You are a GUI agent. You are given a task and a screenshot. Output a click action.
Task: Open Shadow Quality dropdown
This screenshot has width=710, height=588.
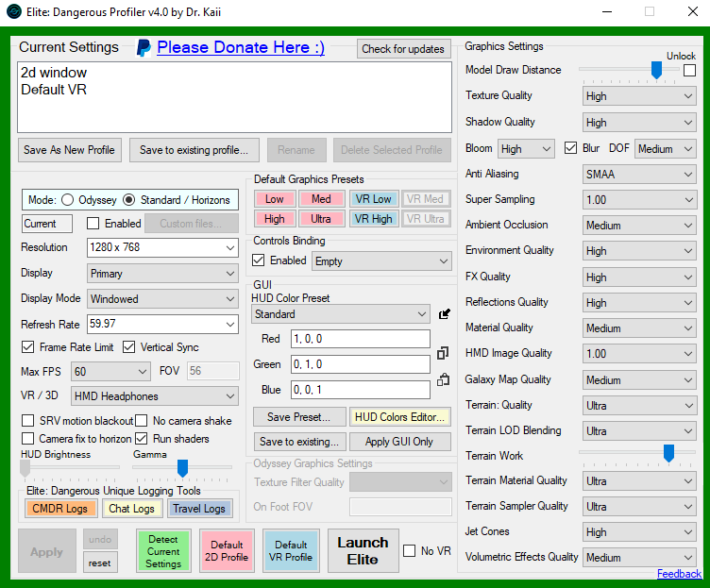point(639,122)
